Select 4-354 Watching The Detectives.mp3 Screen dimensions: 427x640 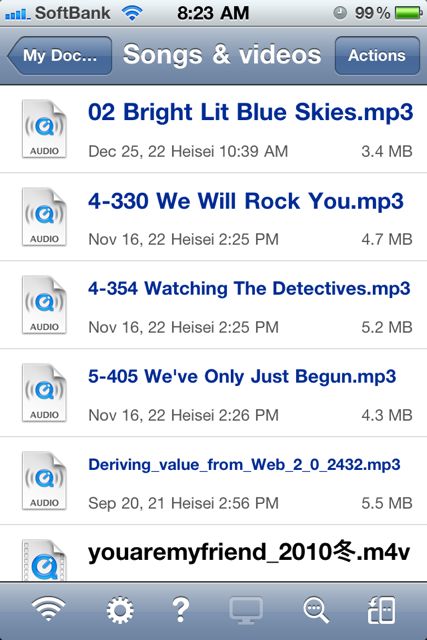click(x=214, y=305)
